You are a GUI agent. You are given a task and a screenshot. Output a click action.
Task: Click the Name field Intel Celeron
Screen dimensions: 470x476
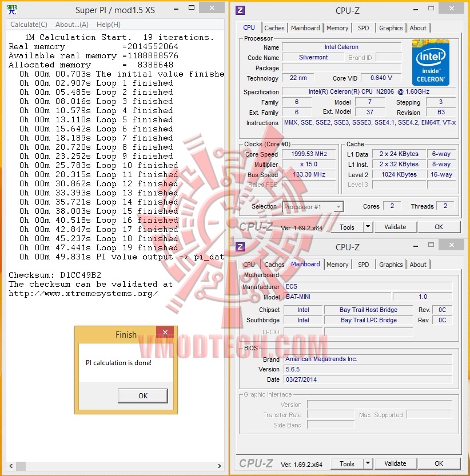(x=341, y=47)
